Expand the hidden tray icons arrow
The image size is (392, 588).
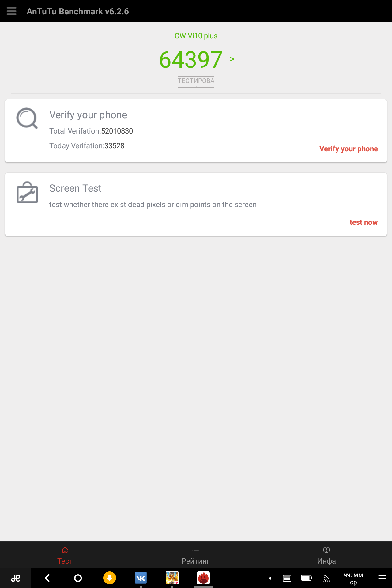click(x=270, y=578)
